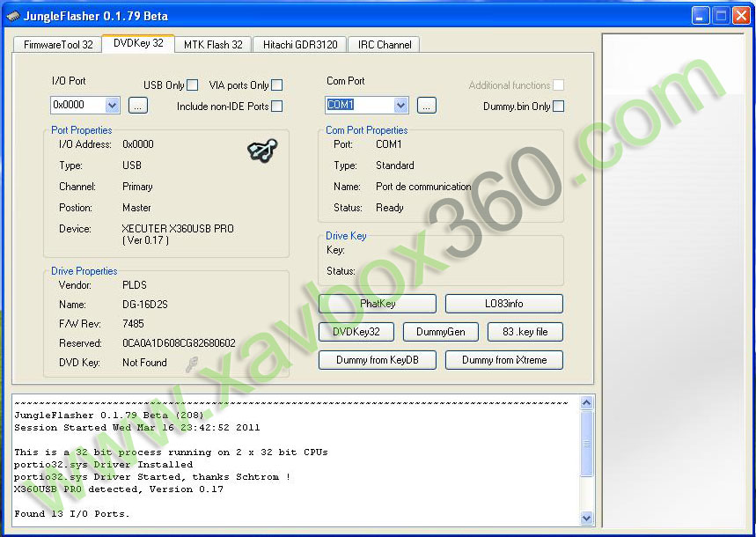Check Include non-IDE Ports
756x537 pixels.
pyautogui.click(x=276, y=107)
